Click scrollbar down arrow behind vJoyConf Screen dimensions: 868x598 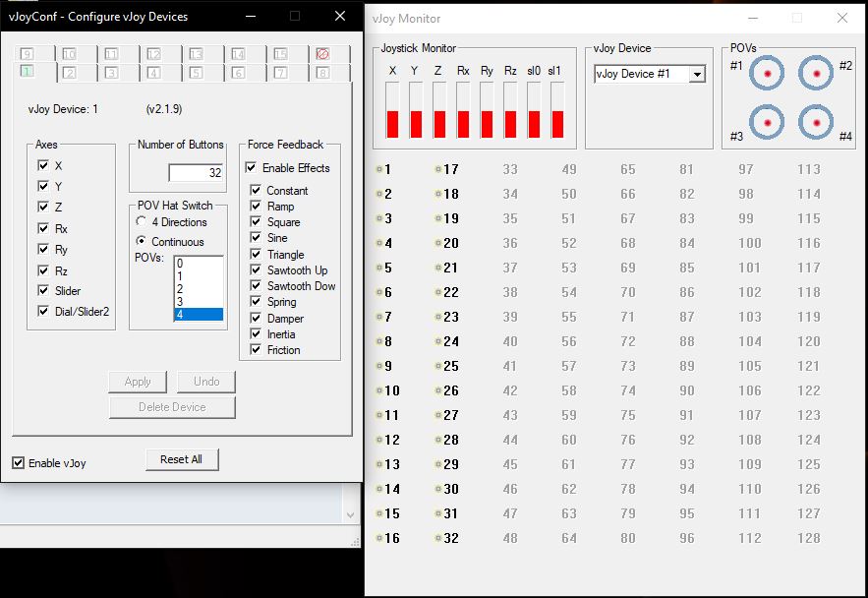pyautogui.click(x=350, y=515)
